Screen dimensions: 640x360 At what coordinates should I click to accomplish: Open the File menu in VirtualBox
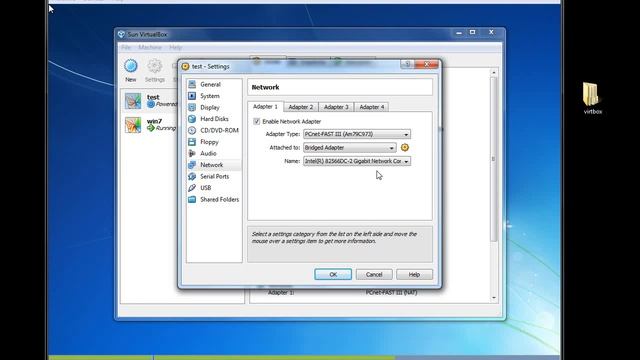click(x=126, y=47)
